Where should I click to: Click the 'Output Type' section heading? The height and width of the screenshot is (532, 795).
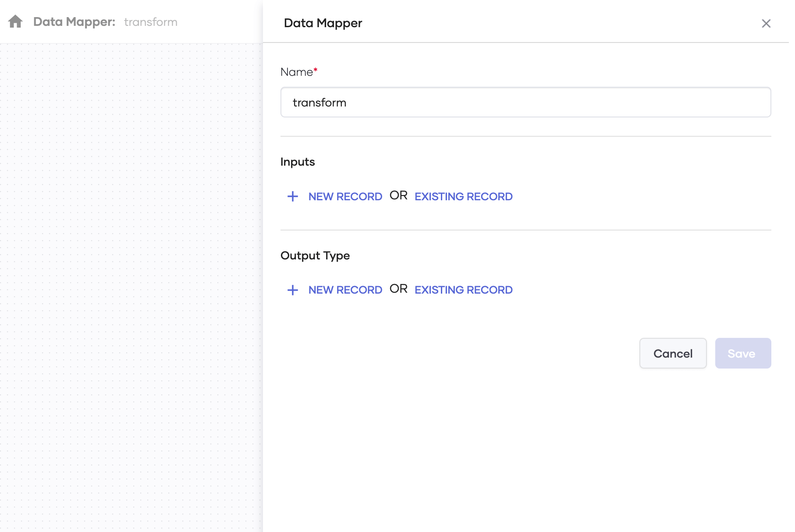tap(315, 255)
